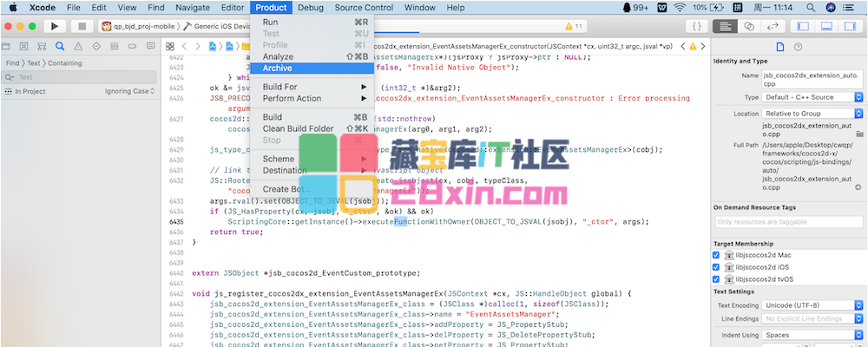Open the Debug menu
The width and height of the screenshot is (868, 347).
pyautogui.click(x=310, y=7)
